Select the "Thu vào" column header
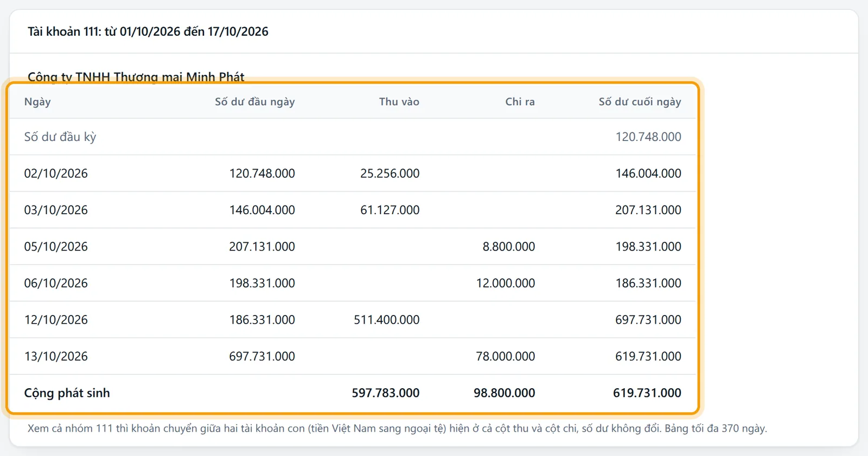The height and width of the screenshot is (456, 868). click(399, 101)
